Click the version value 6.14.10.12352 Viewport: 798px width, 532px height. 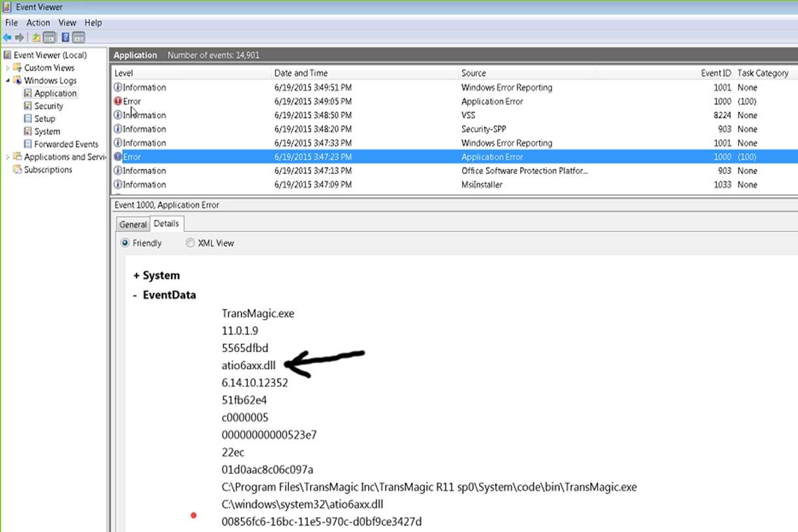pos(254,383)
